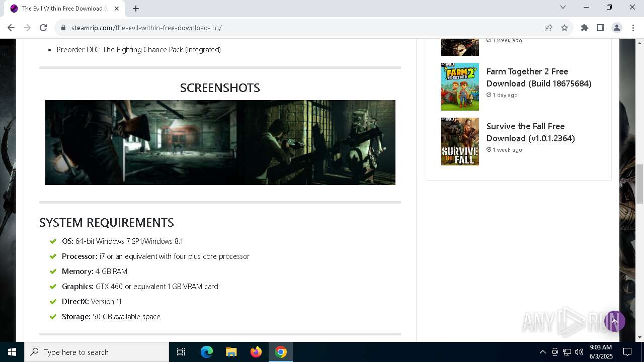The width and height of the screenshot is (644, 362).
Task: Select The Evil Within Free Download tab
Action: [x=64, y=8]
